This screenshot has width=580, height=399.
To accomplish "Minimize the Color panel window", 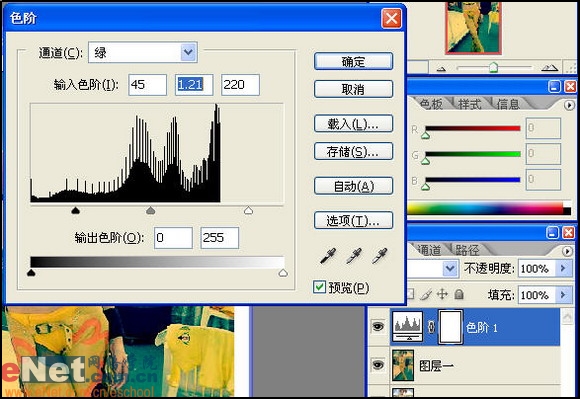I will (x=554, y=87).
